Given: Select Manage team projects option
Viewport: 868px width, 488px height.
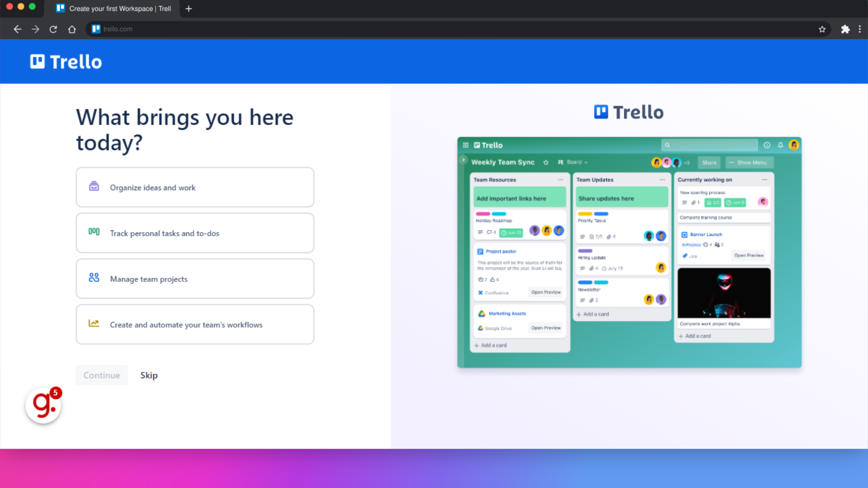Looking at the screenshot, I should click(x=195, y=278).
